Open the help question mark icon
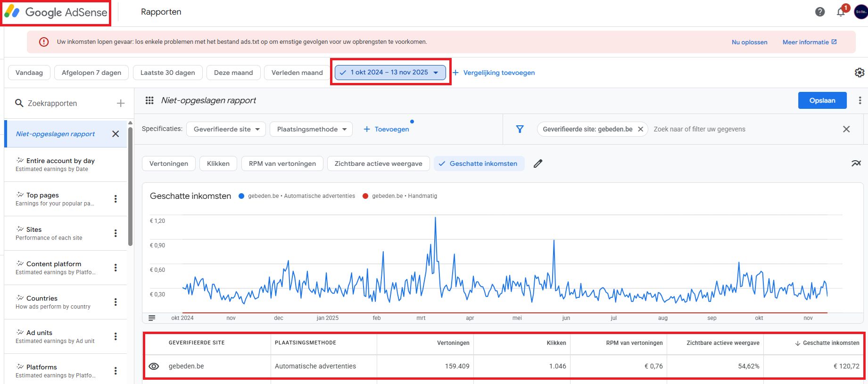The width and height of the screenshot is (868, 384). click(820, 12)
